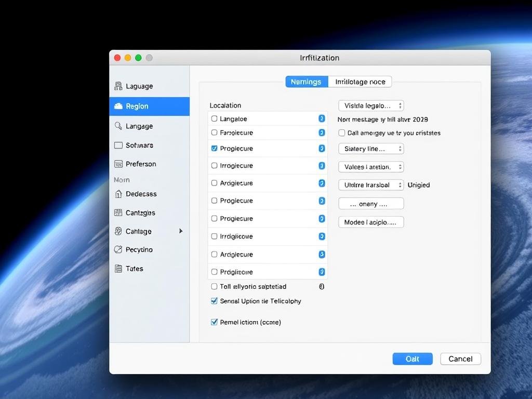Click the Dedesass house icon
The height and width of the screenshot is (399, 532).
click(x=118, y=194)
